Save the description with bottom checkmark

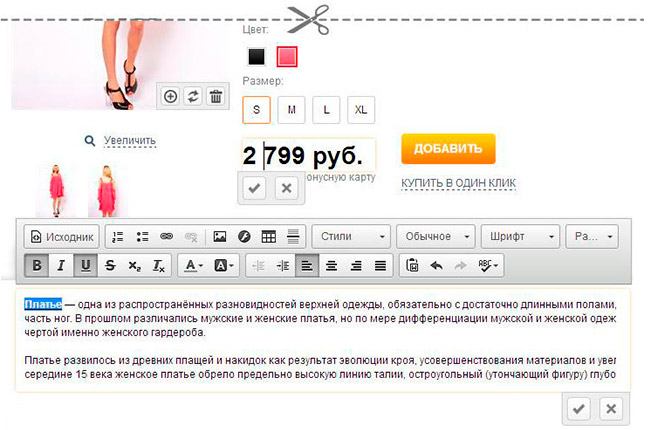pyautogui.click(x=579, y=409)
